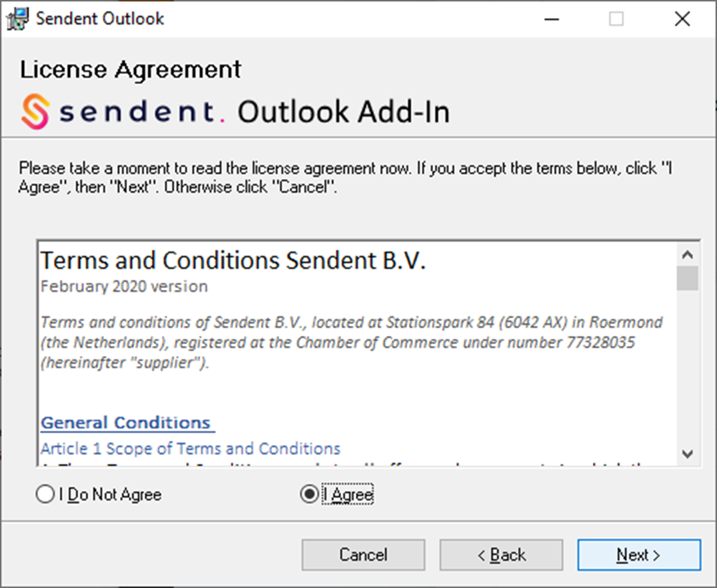Click the sendent. wordmark in the header
717x588 pixels.
pos(142,111)
